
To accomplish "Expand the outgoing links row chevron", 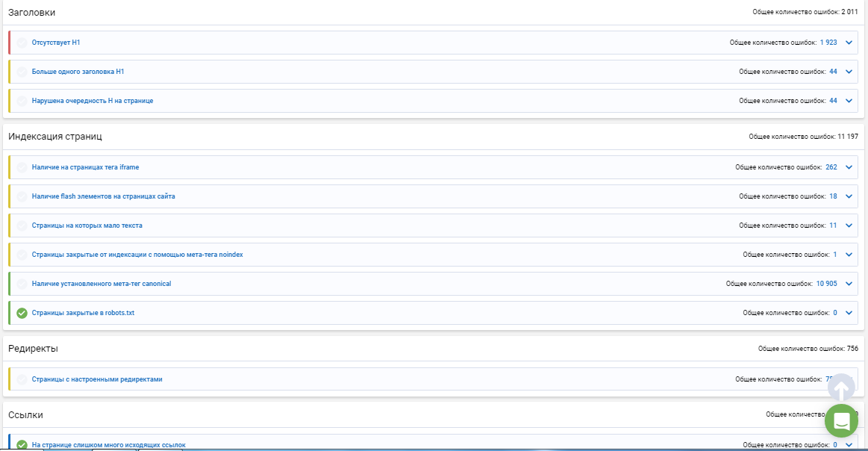I will 849,445.
